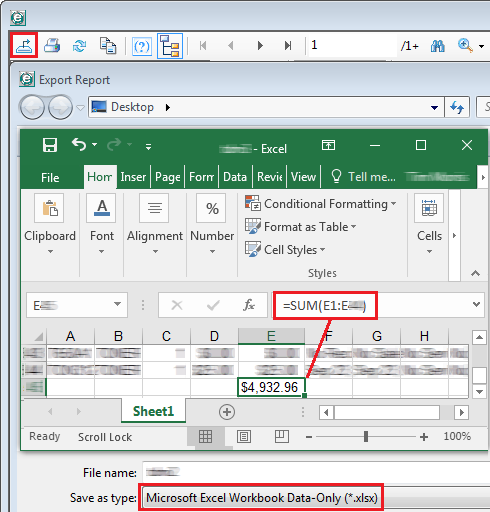This screenshot has height=512, width=490.
Task: Switch to Page Break Preview icon
Action: pyautogui.click(x=282, y=436)
